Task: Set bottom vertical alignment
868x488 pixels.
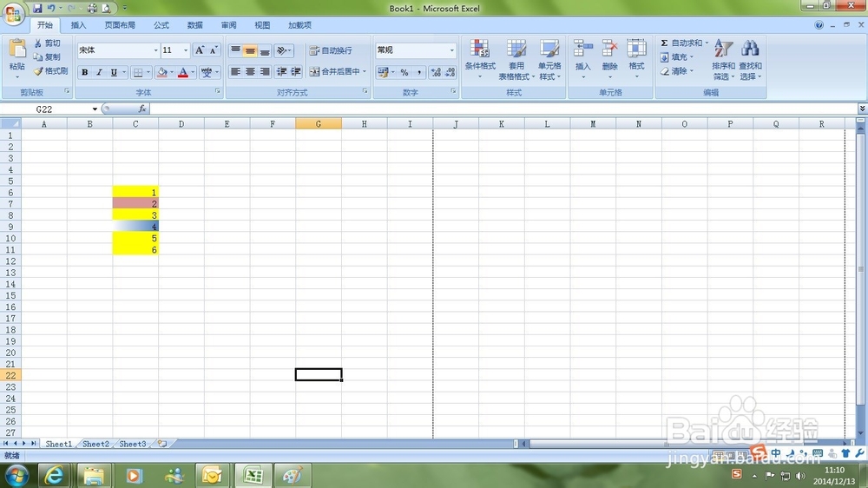Action: coord(265,50)
